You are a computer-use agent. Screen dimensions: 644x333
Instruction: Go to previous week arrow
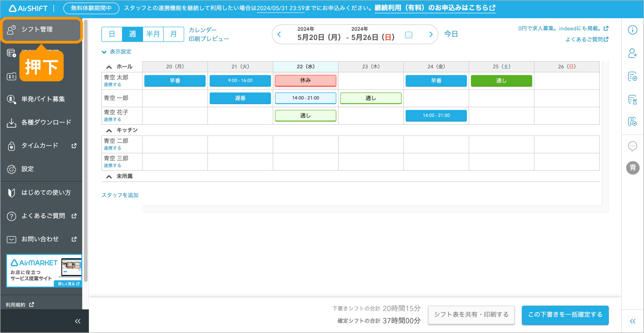tap(279, 34)
